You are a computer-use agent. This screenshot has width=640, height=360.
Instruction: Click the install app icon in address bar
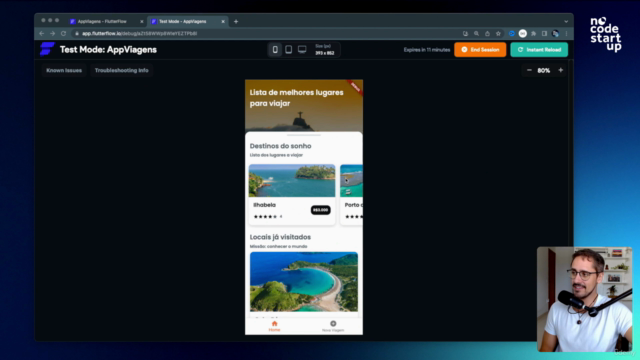[x=465, y=33]
